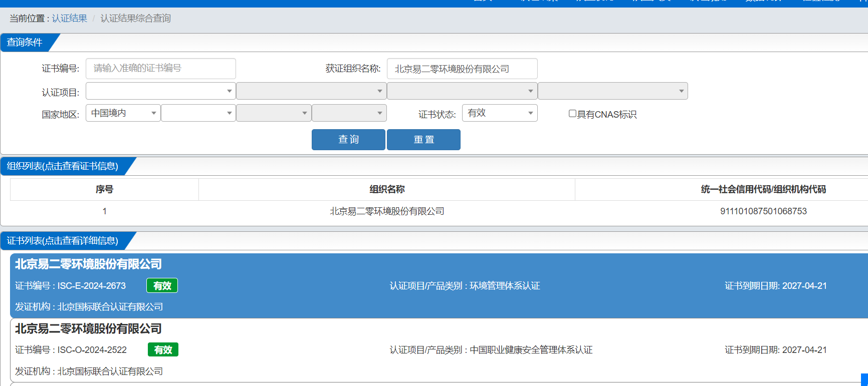
Task: Open the 中国境内 country dropdown
Action: pos(123,113)
